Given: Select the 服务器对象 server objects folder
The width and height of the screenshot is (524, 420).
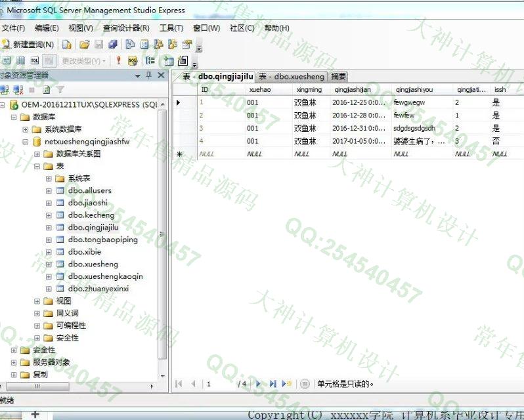Looking at the screenshot, I should (x=51, y=362).
